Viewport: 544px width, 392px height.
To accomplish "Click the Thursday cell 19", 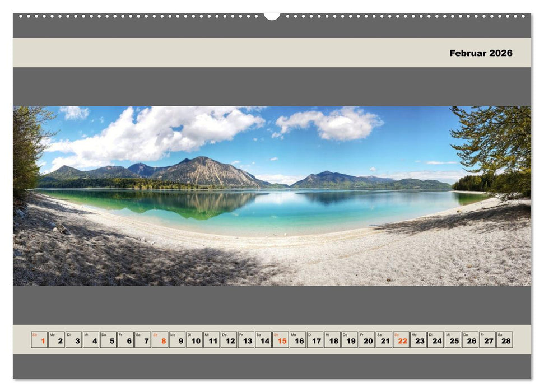I will (x=349, y=339).
